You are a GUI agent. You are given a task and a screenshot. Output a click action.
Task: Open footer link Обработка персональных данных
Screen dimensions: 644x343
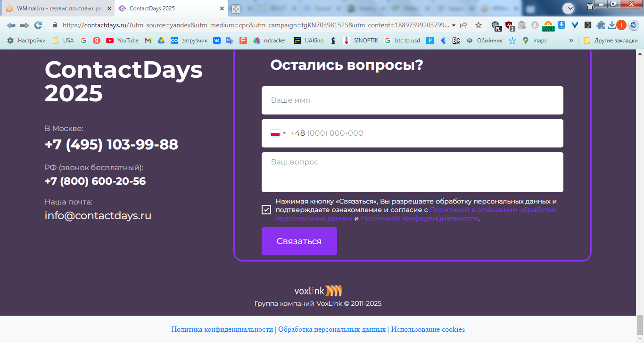point(332,329)
